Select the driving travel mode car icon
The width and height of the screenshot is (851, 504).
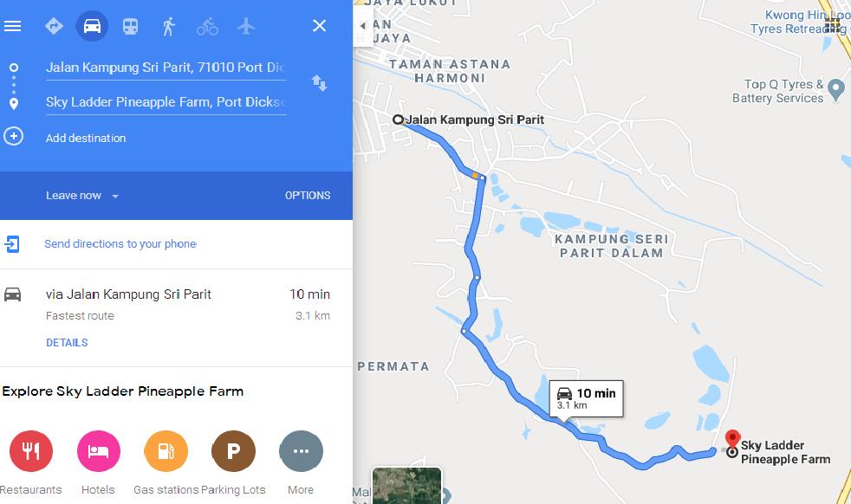[92, 26]
